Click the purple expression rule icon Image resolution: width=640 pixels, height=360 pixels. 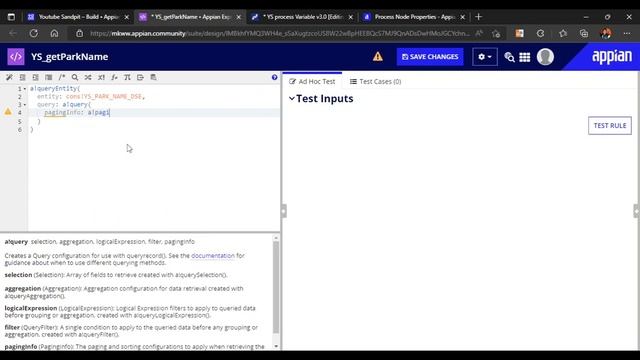tap(16, 57)
